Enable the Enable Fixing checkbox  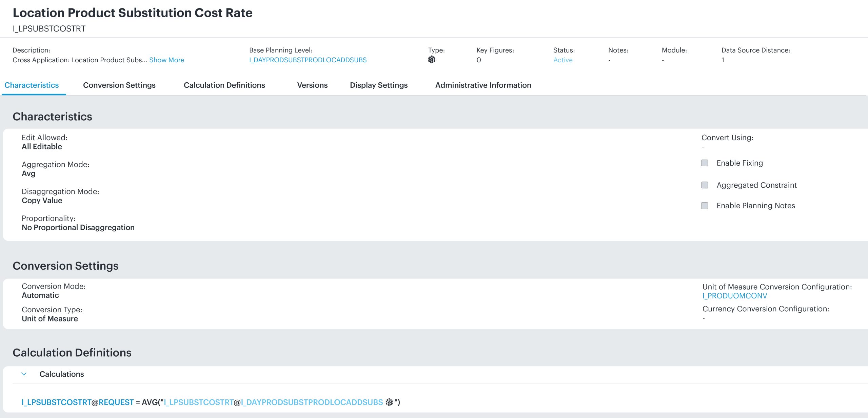point(705,163)
